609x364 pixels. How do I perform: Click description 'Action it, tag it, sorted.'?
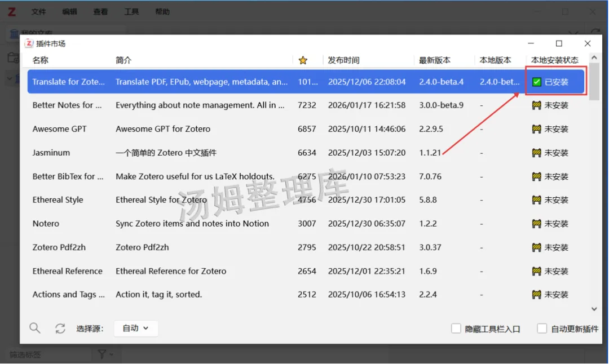pos(159,295)
